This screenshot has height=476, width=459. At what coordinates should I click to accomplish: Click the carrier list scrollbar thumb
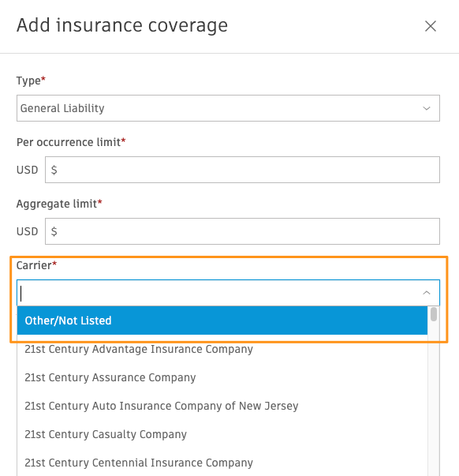pyautogui.click(x=434, y=314)
